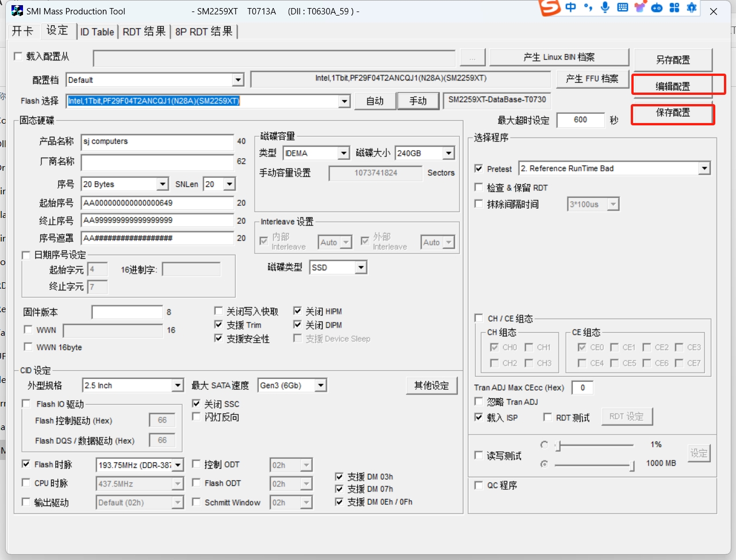Toggle 支援 DM 07h checkbox
This screenshot has width=736, height=560.
coord(339,489)
